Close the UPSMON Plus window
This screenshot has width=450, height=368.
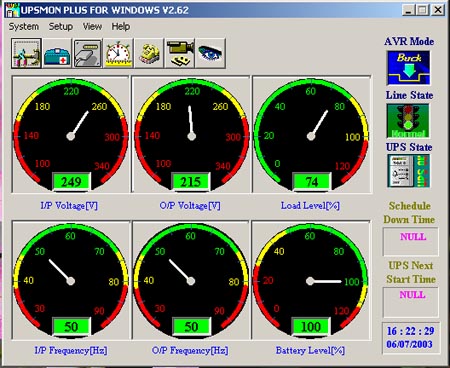438,10
